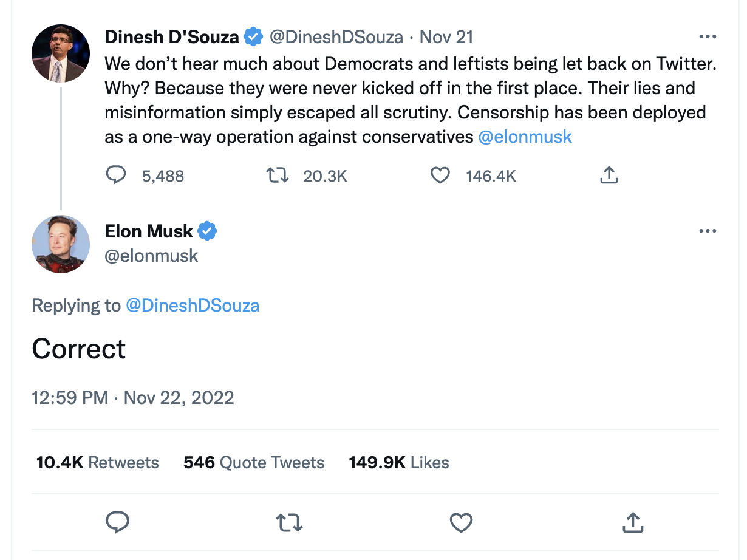Retweet Elon Musk's 'Correct' reply
The image size is (747, 560).
[290, 522]
